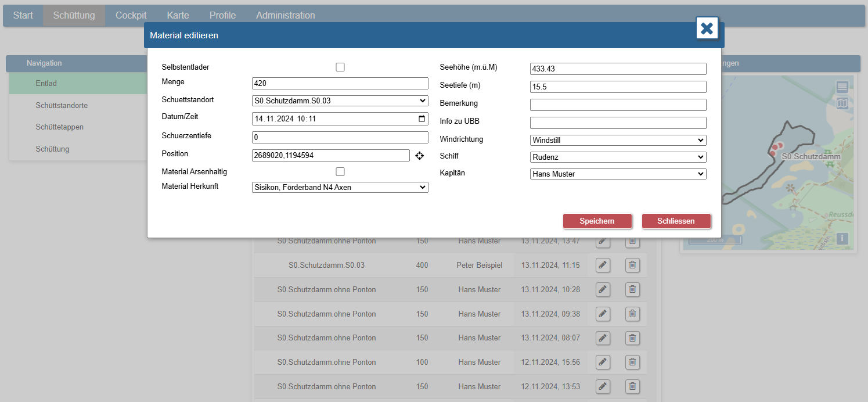Tick the Material Arsenhaltig checkbox

click(x=340, y=171)
